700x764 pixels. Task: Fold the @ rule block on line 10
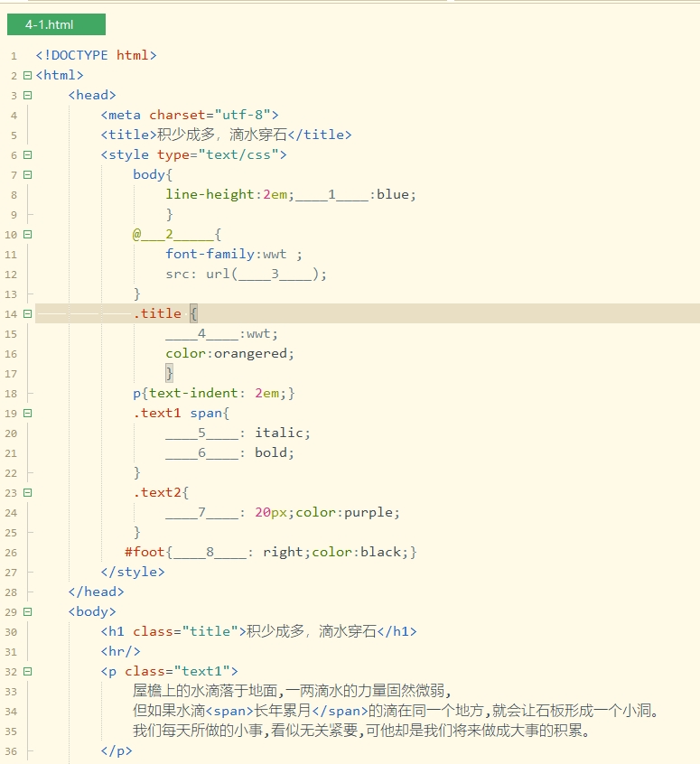[x=27, y=235]
